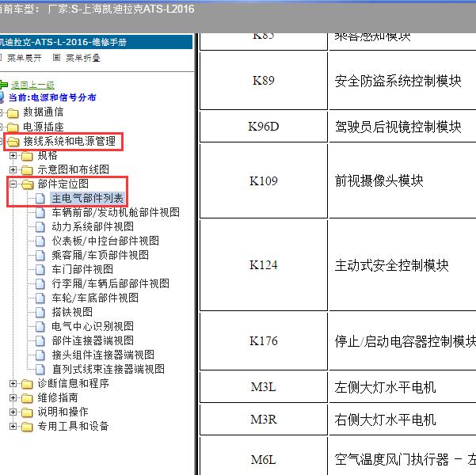Click the 动力系统部件视图 page icon
Image resolution: width=476 pixels, height=475 pixels.
pos(40,227)
